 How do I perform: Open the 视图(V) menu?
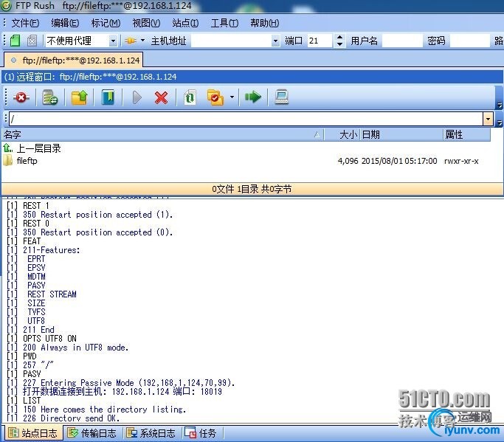pos(146,23)
